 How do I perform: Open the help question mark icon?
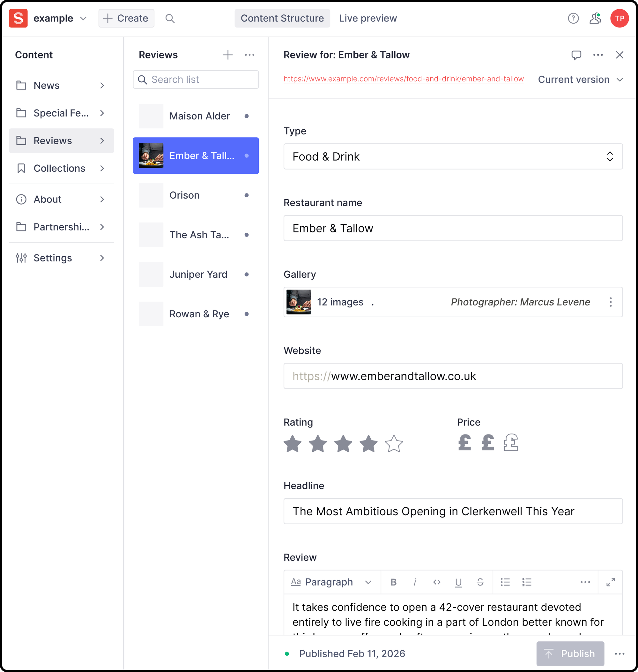point(573,19)
